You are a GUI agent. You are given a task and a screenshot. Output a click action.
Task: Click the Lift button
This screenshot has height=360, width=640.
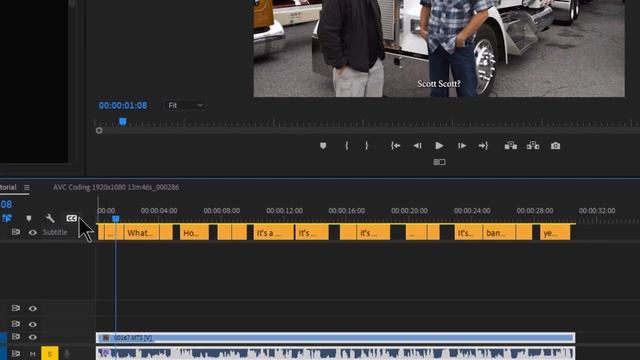[x=511, y=145]
